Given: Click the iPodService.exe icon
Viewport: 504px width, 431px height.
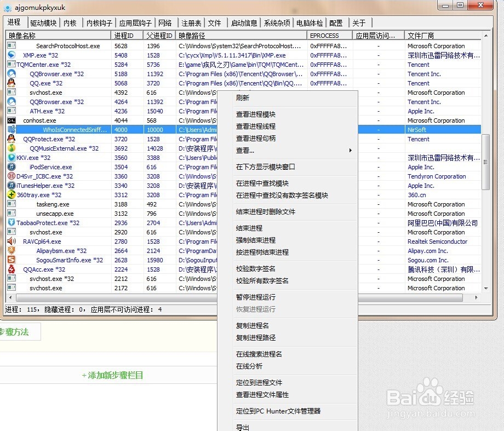Looking at the screenshot, I should click(x=12, y=167).
